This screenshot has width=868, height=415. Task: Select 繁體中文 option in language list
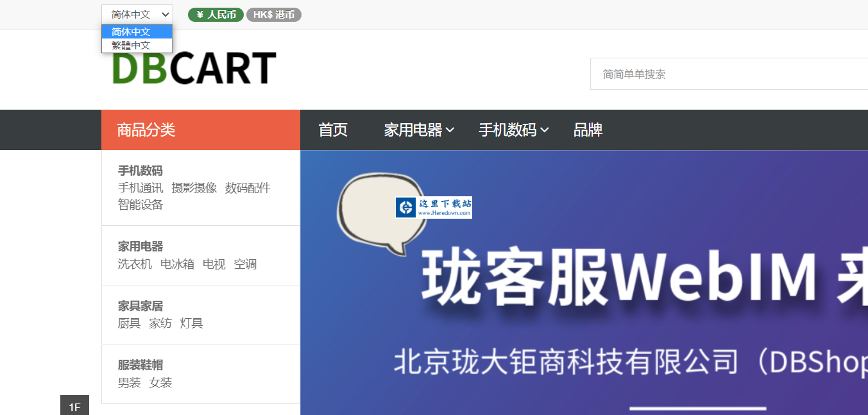[x=137, y=46]
